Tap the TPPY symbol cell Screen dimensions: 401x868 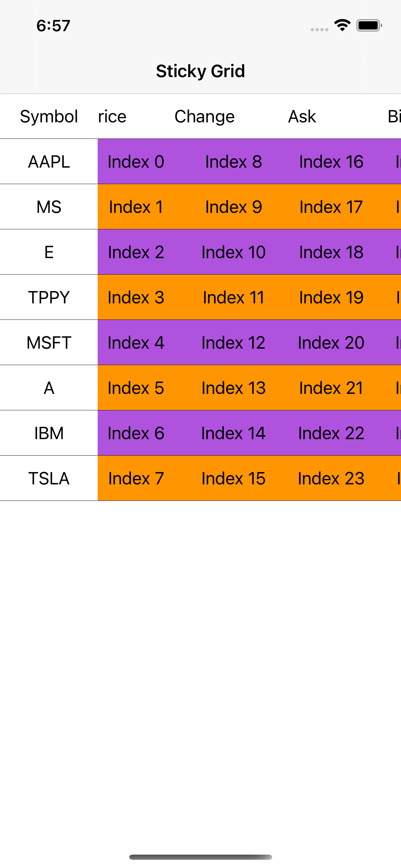pos(49,297)
